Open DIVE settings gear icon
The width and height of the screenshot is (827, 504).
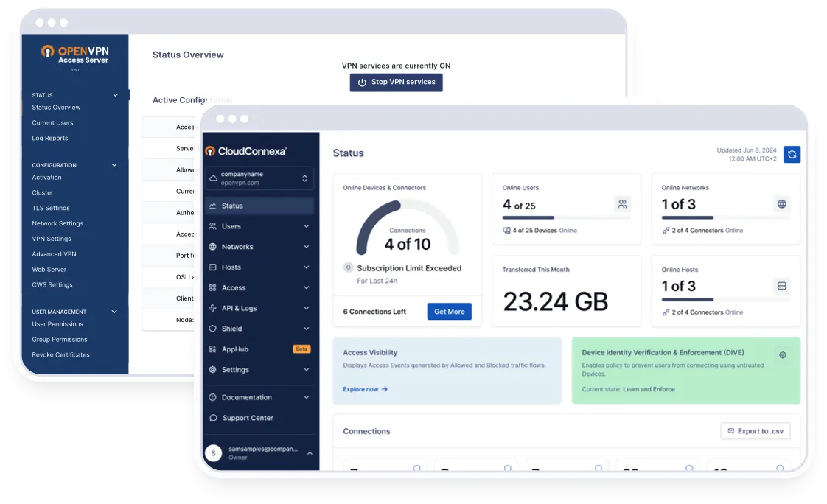pos(783,355)
